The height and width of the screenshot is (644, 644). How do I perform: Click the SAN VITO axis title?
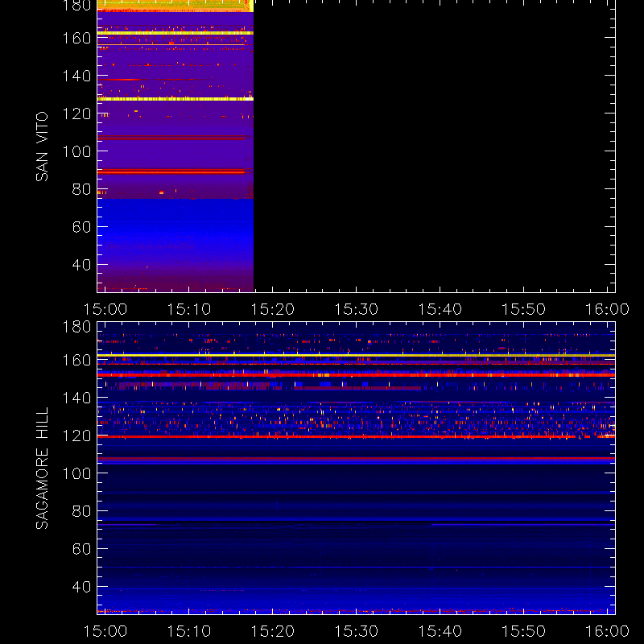click(x=42, y=147)
